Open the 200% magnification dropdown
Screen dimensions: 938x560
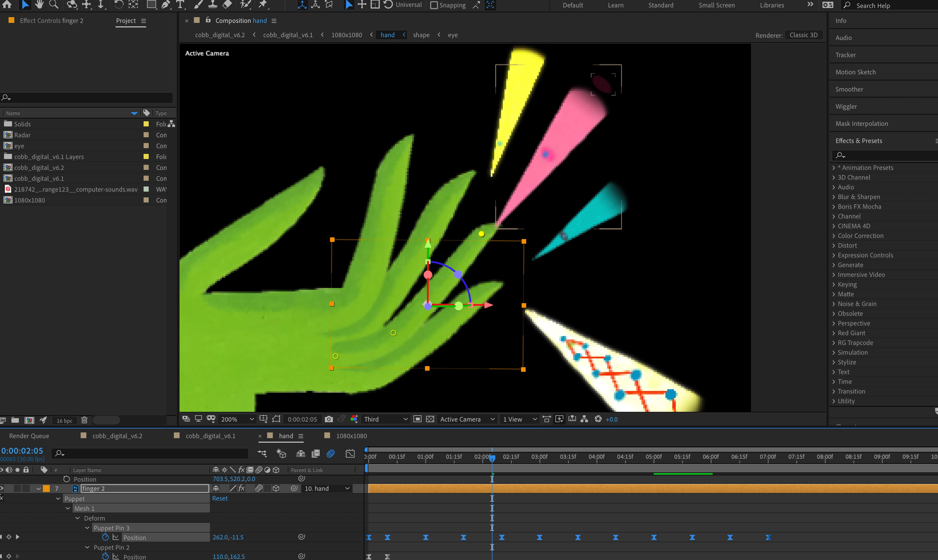pos(238,419)
